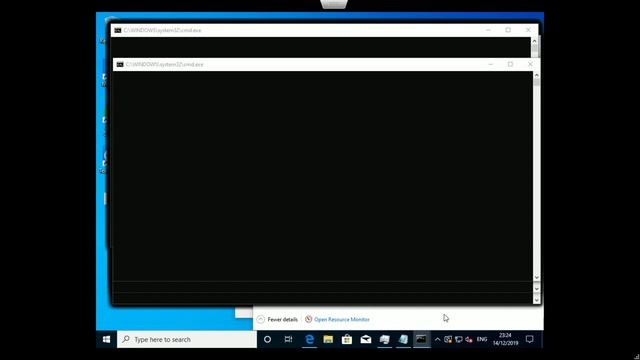This screenshot has width=640, height=360.
Task: Click the back cmd scrollbar up arrow
Action: (534, 41)
